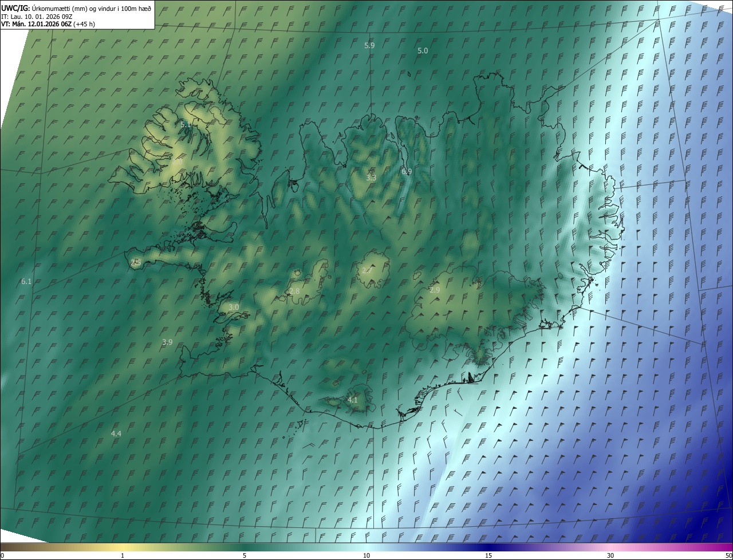This screenshot has width=733, height=560.
Task: Select the 2.9 value on the large southeast glacier
Action: tap(435, 290)
